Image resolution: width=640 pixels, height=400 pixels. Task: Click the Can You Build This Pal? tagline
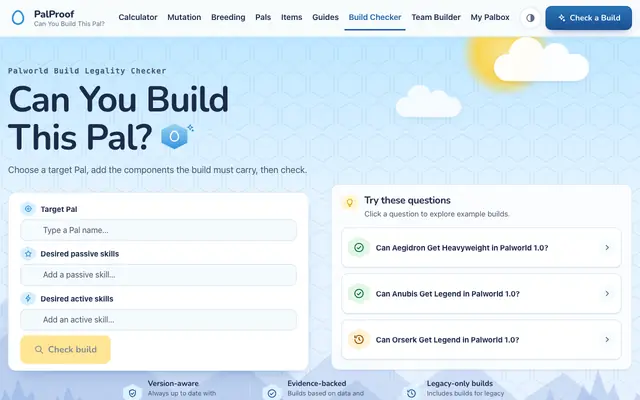[69, 24]
